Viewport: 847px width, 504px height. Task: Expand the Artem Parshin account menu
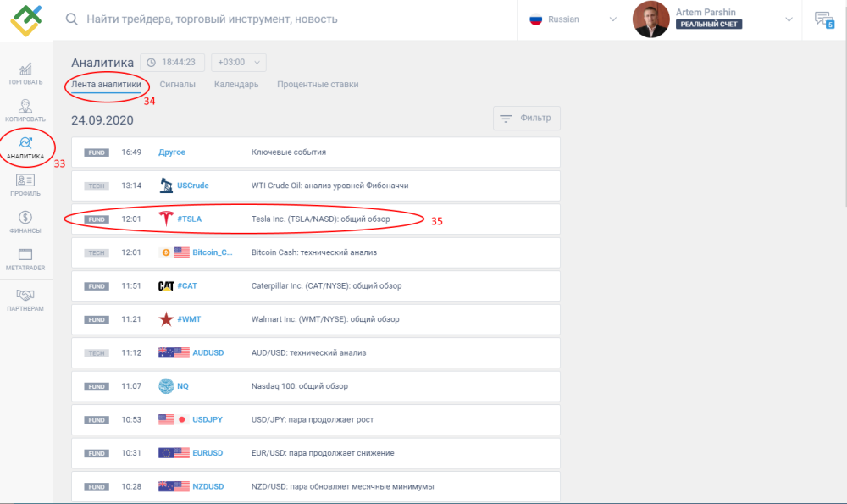789,19
